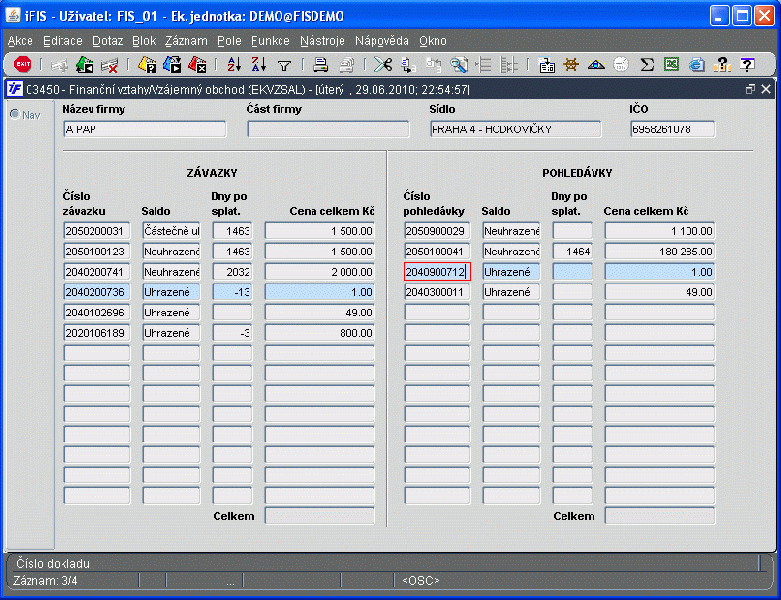Select pohledávka number 2040300011
This screenshot has height=600, width=781.
click(x=437, y=292)
